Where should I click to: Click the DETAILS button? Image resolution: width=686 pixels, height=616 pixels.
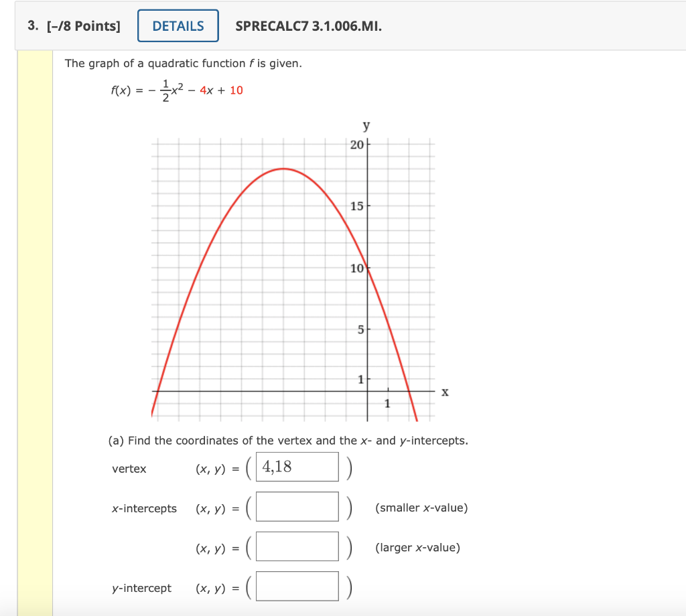click(x=178, y=25)
